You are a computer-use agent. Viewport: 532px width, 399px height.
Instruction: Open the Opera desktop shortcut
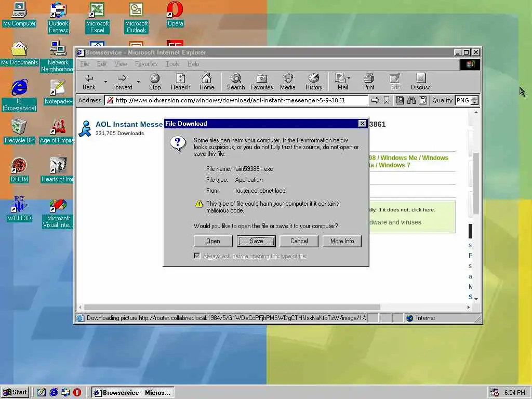pyautogui.click(x=175, y=14)
